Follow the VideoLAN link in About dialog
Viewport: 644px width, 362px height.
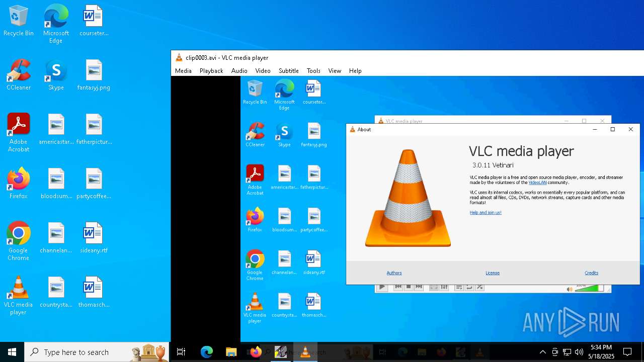tap(537, 183)
